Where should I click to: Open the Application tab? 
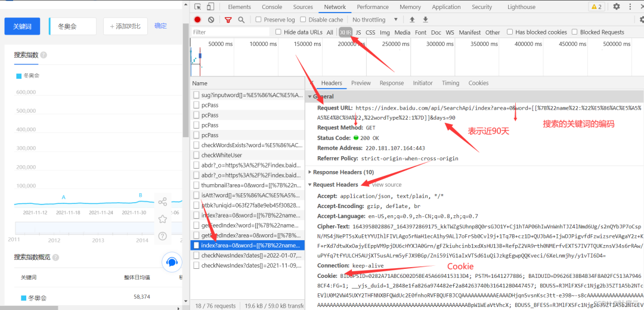446,7
